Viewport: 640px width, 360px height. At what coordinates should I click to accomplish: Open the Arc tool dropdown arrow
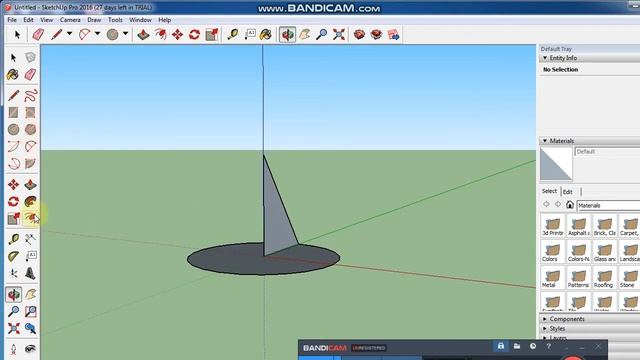click(97, 34)
